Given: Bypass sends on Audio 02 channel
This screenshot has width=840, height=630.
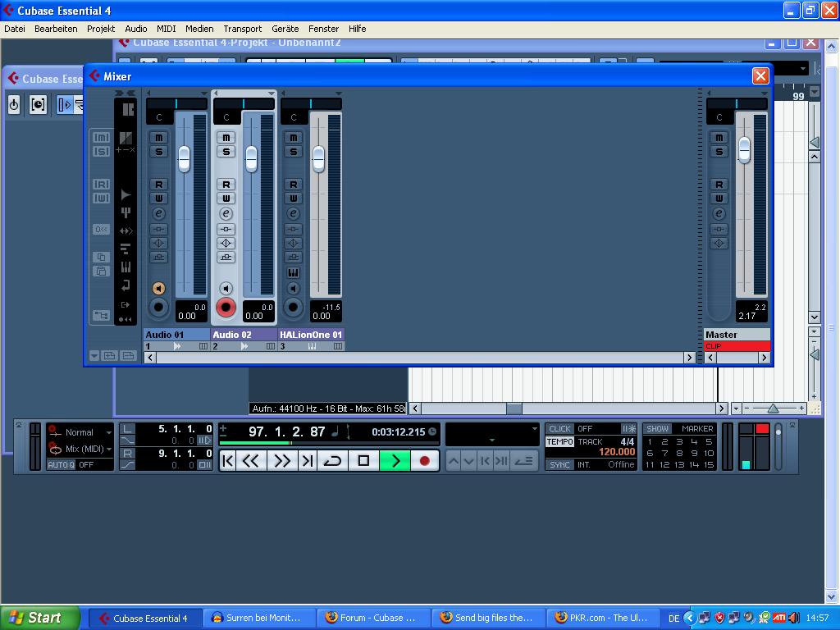Looking at the screenshot, I should [226, 257].
